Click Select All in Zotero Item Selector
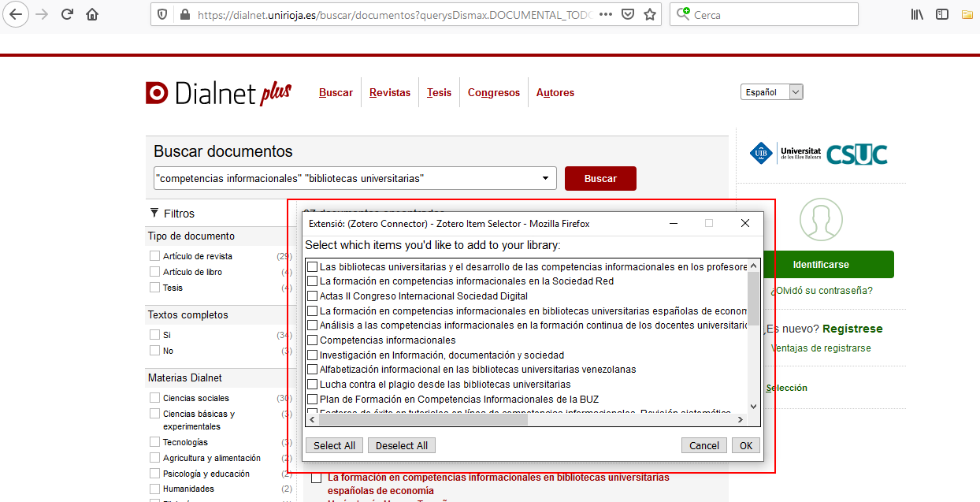 [334, 445]
